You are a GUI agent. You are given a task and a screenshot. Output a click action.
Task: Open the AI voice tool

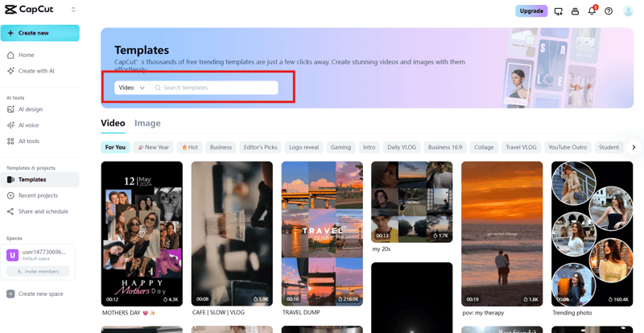coord(39,125)
